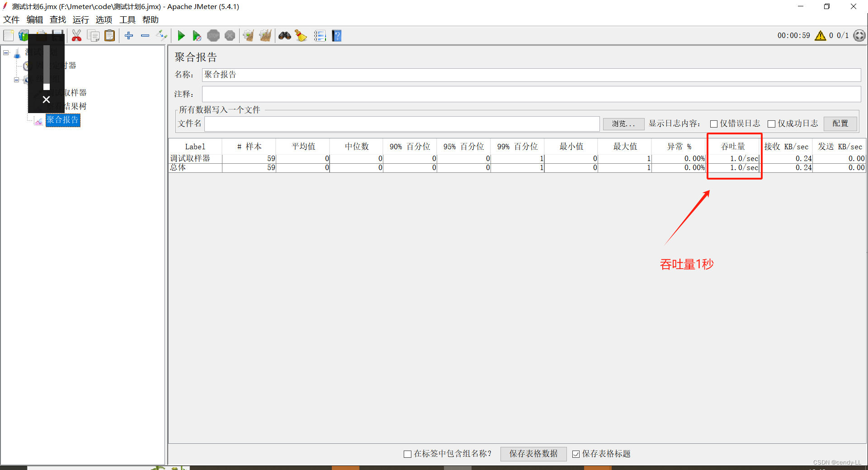This screenshot has height=470, width=868.
Task: Open the 查找 menu
Action: tap(58, 19)
